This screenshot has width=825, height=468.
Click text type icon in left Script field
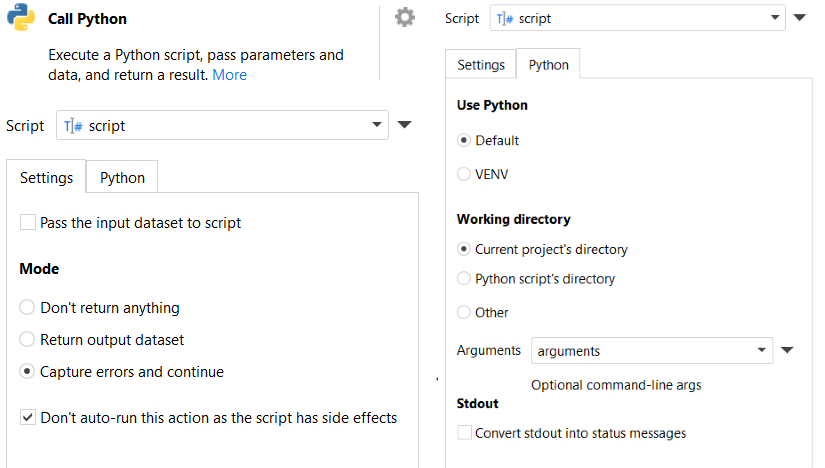73,126
